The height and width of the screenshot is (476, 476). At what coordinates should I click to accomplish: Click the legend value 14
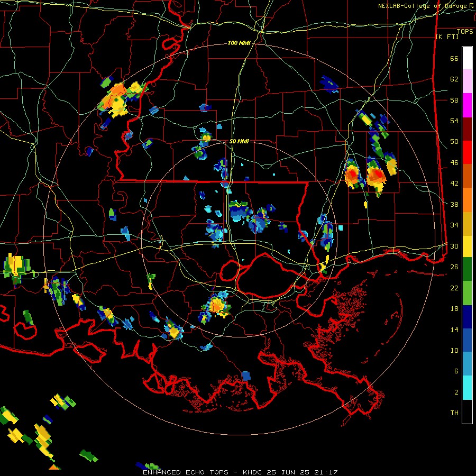454,329
